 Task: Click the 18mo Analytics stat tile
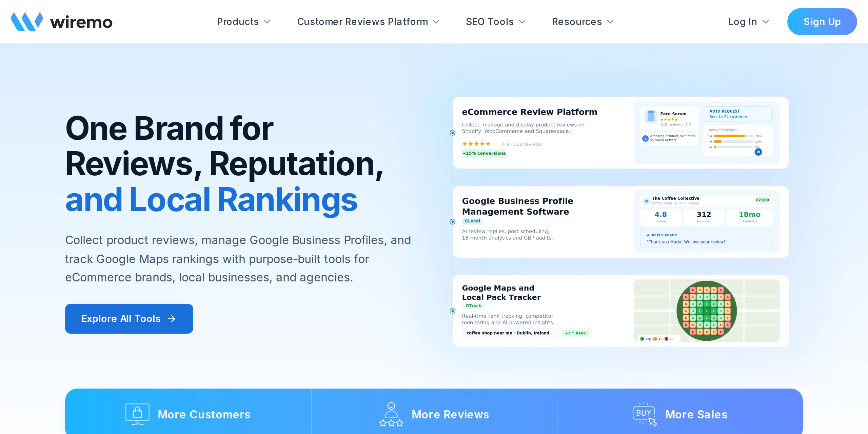click(749, 217)
